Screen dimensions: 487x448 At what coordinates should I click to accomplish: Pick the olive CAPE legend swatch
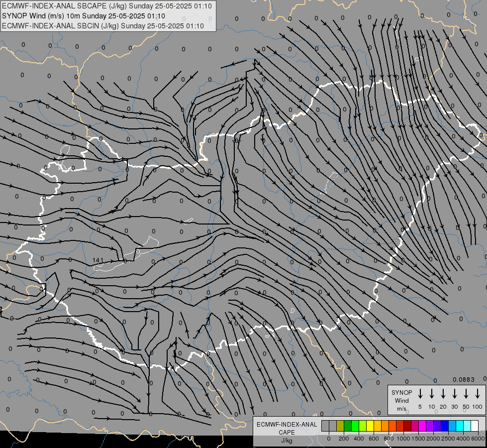[340, 426]
